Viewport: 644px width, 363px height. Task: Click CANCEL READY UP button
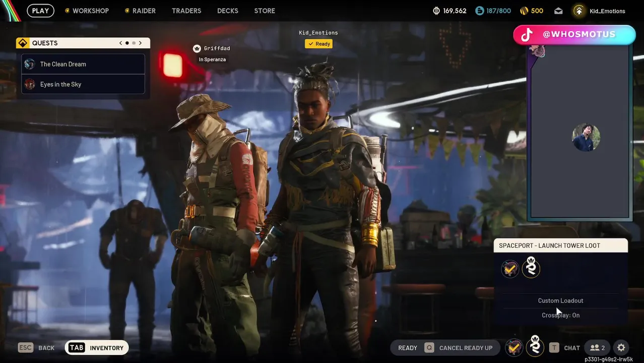click(466, 348)
